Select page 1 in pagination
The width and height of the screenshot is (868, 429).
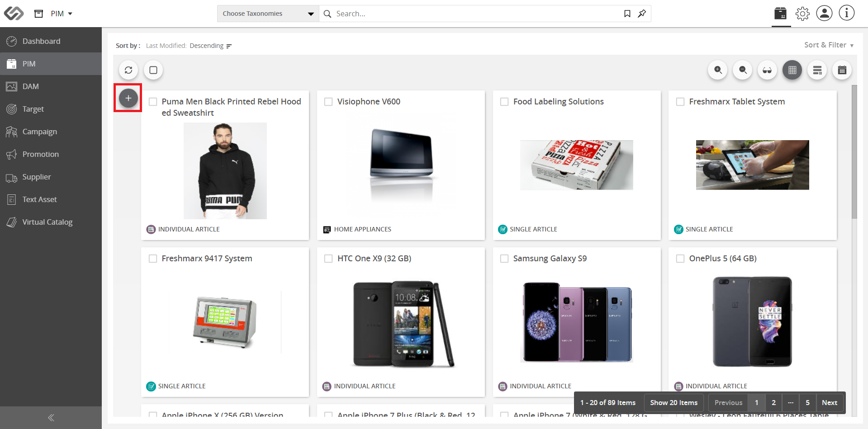tap(757, 402)
